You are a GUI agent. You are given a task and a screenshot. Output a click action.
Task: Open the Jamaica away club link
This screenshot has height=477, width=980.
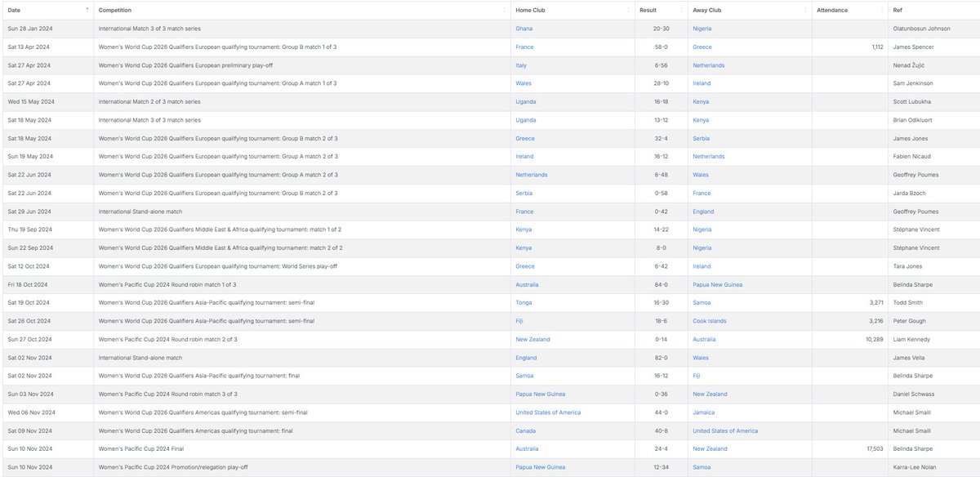click(703, 412)
